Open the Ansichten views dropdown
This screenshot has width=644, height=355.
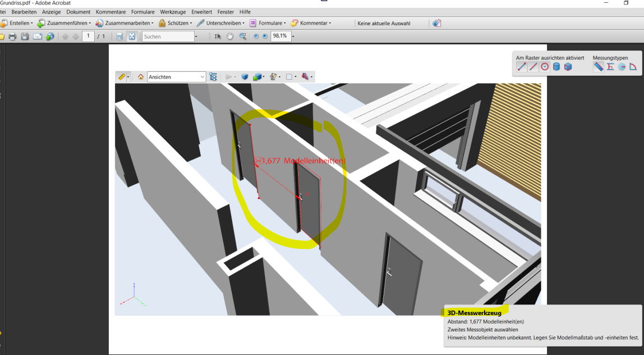click(176, 77)
